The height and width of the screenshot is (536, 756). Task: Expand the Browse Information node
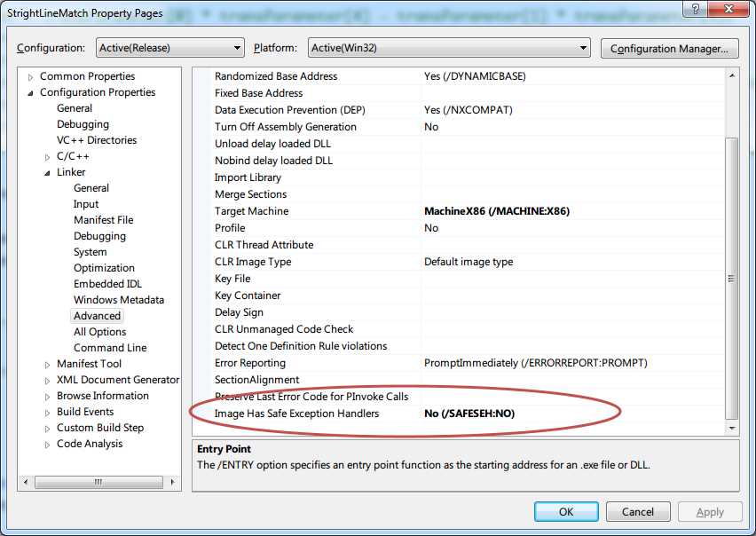47,397
